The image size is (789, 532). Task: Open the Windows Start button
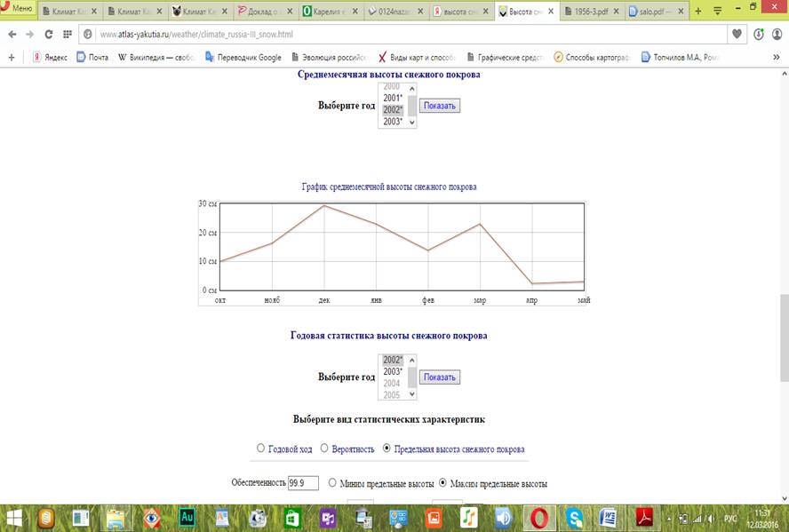point(13,518)
